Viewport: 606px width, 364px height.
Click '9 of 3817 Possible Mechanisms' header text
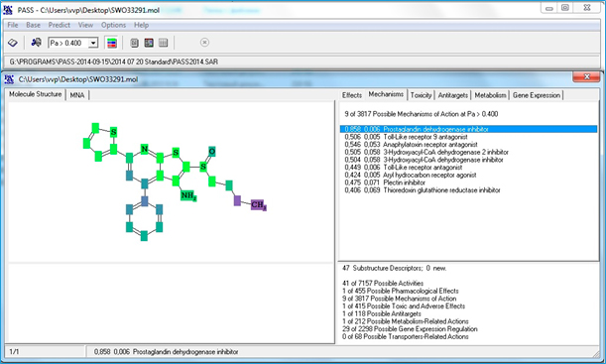click(421, 114)
